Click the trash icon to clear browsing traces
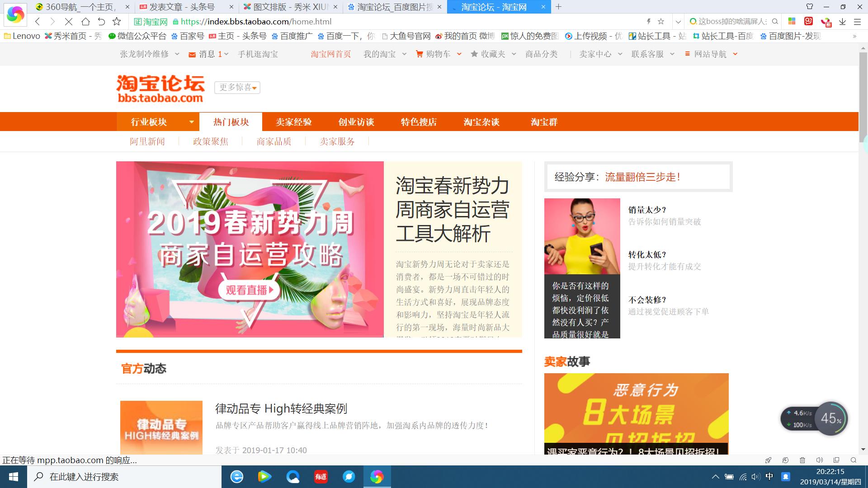 coord(803,460)
